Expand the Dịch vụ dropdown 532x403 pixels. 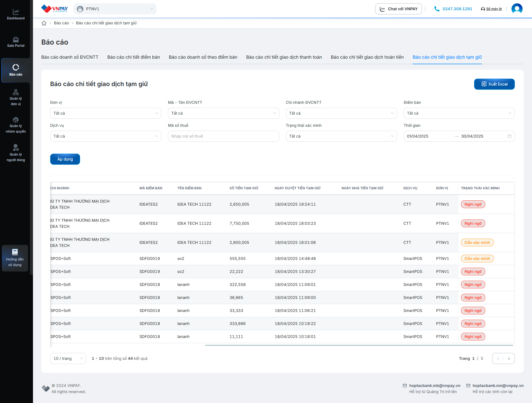[106, 136]
